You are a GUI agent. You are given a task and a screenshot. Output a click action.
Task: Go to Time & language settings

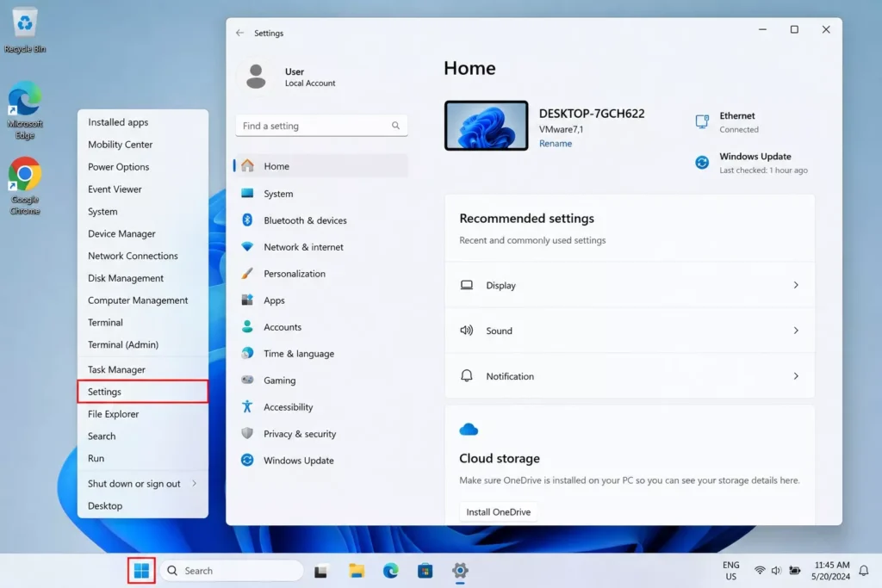point(321,354)
